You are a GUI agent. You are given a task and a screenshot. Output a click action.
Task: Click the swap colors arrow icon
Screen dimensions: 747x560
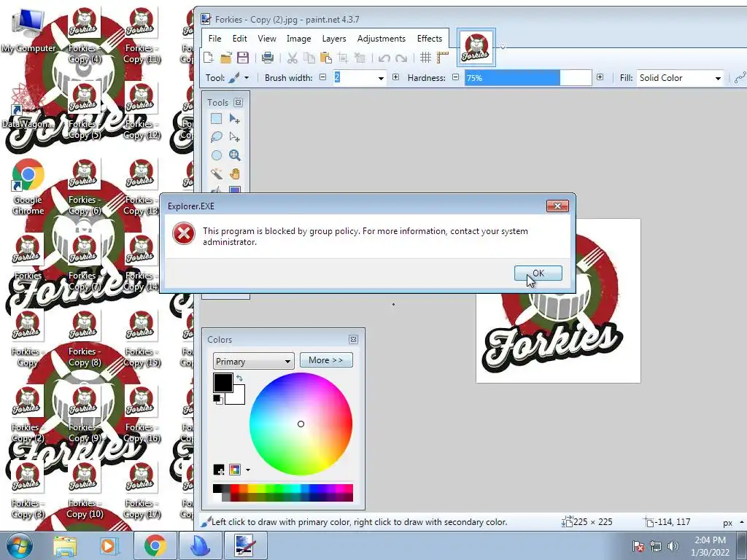point(239,378)
